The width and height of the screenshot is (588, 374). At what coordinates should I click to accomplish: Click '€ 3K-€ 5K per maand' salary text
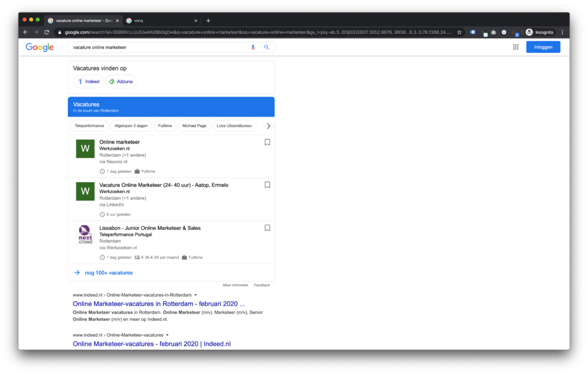160,257
